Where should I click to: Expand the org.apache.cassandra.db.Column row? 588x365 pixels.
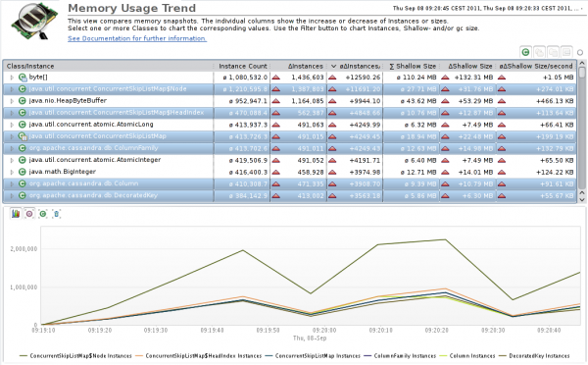pyautogui.click(x=12, y=183)
